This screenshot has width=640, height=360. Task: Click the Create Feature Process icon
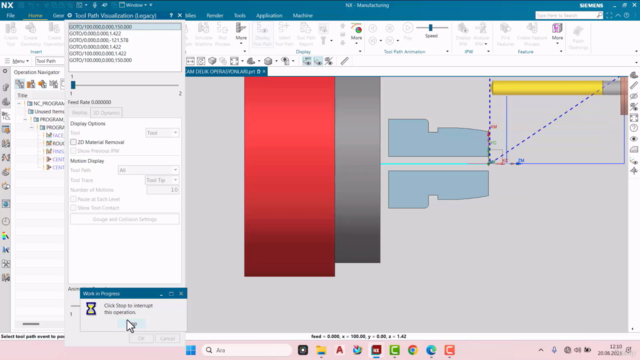[x=532, y=34]
